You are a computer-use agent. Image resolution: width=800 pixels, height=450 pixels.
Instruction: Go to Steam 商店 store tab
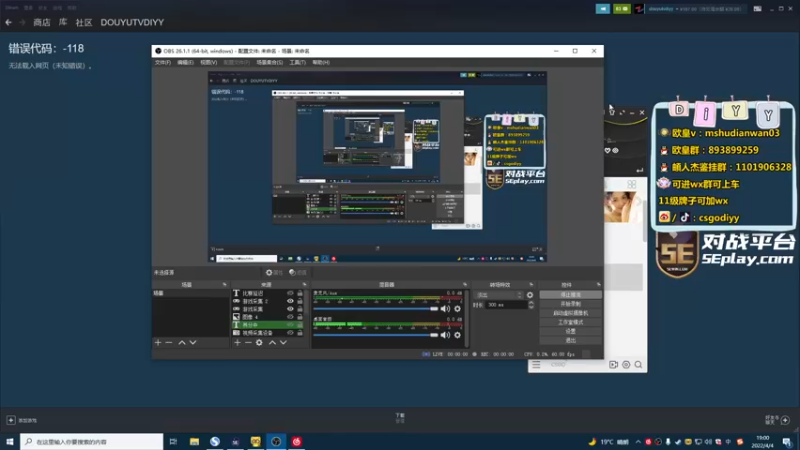42,22
